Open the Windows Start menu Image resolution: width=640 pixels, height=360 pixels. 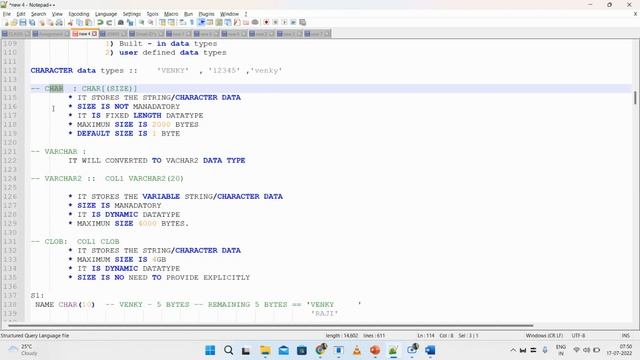(x=210, y=350)
